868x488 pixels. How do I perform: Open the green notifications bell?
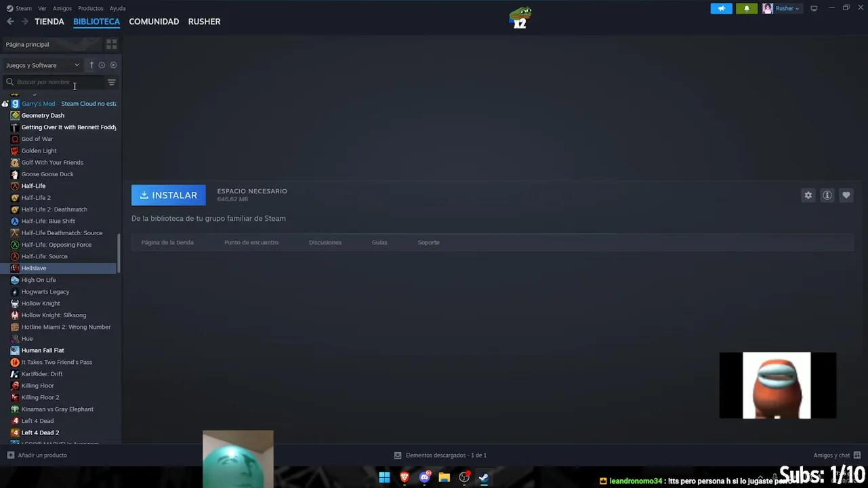747,8
